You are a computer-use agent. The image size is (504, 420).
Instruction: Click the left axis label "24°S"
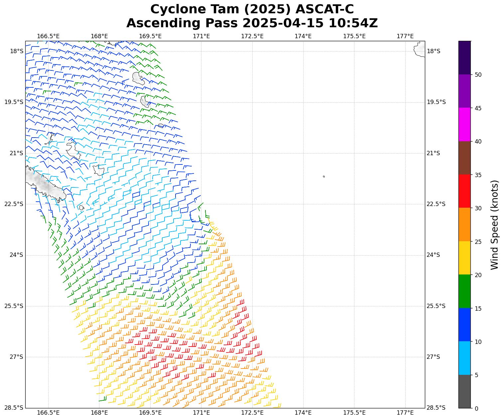pos(16,255)
